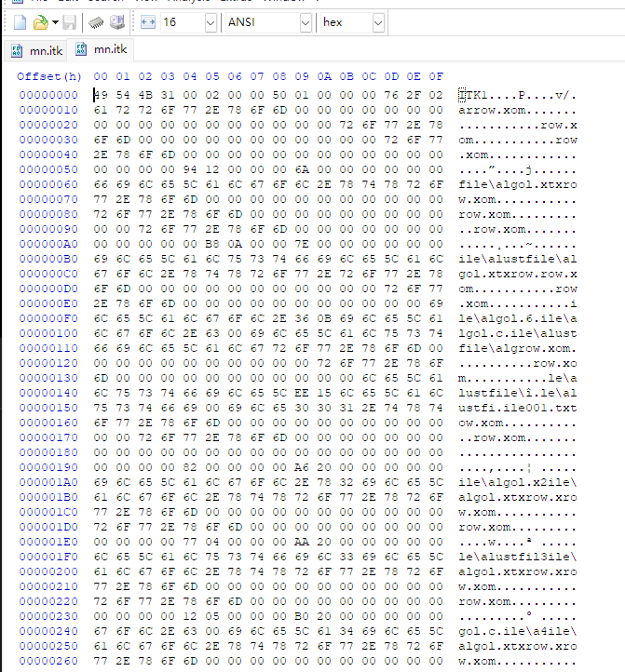Click the bytes-per-row width icon

pos(148,22)
